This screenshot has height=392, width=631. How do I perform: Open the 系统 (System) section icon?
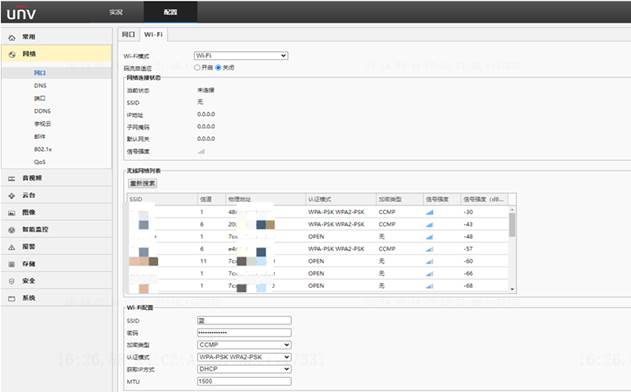coord(12,299)
